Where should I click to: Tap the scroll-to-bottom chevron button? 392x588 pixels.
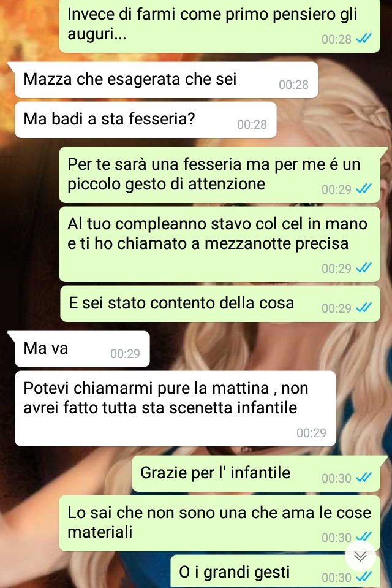coord(360,557)
